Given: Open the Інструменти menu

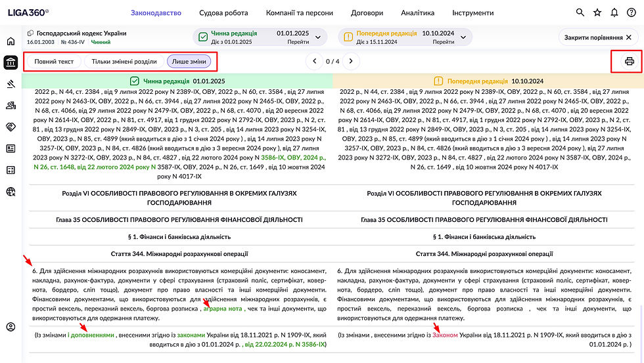Looking at the screenshot, I should tap(473, 12).
